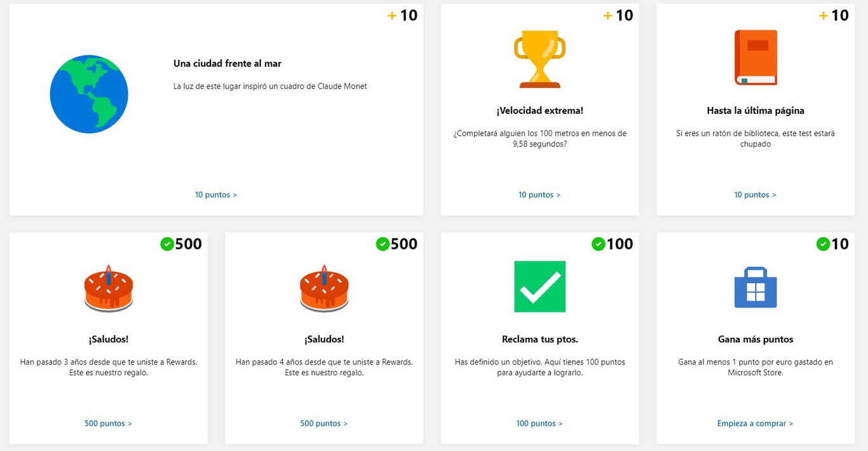Screen dimensions: 868x451
Task: Click '500 puntos' on the 3-year anniversary card
Action: click(108, 423)
